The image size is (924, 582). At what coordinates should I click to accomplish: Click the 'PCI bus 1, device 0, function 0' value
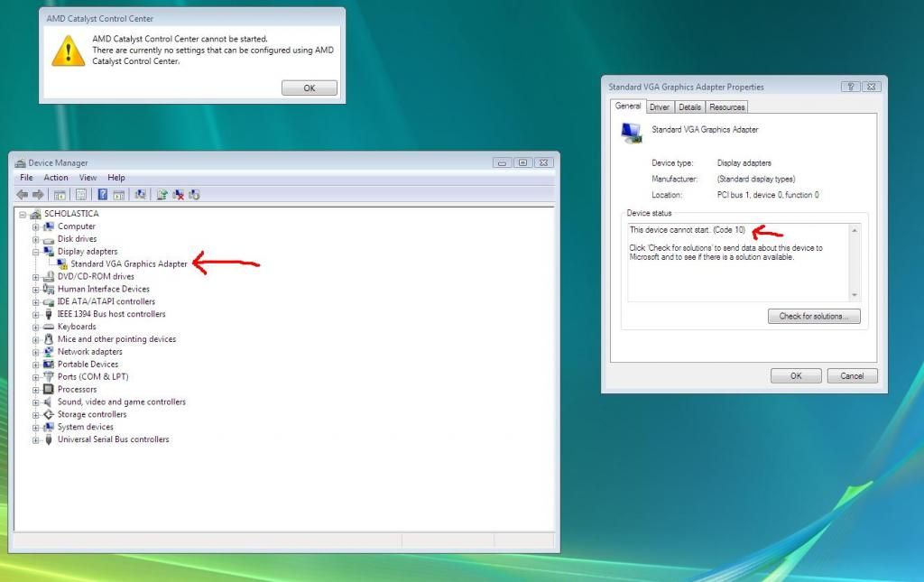tap(768, 195)
